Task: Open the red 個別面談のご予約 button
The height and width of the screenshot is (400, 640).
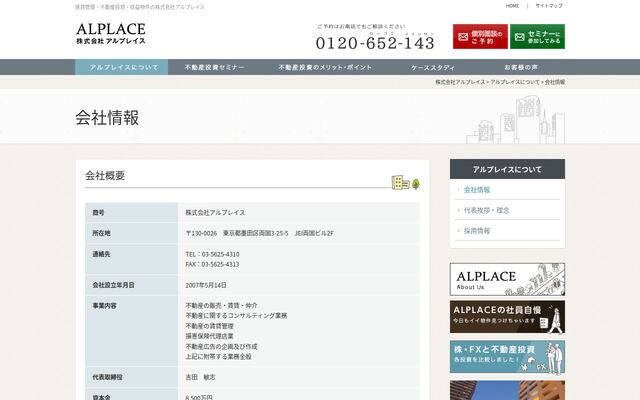Action: point(480,37)
